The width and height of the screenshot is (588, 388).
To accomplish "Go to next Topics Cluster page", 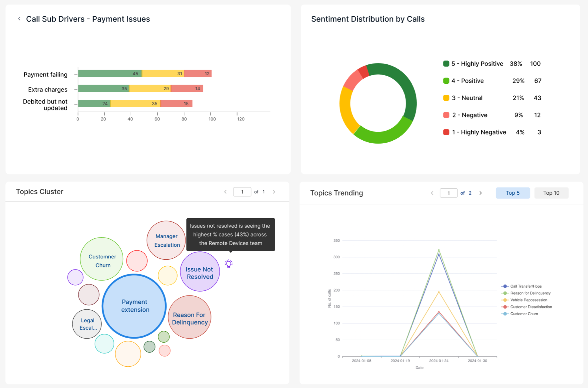I will click(274, 192).
